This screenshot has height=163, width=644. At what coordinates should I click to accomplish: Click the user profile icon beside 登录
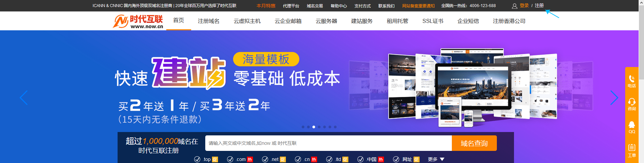(x=514, y=6)
